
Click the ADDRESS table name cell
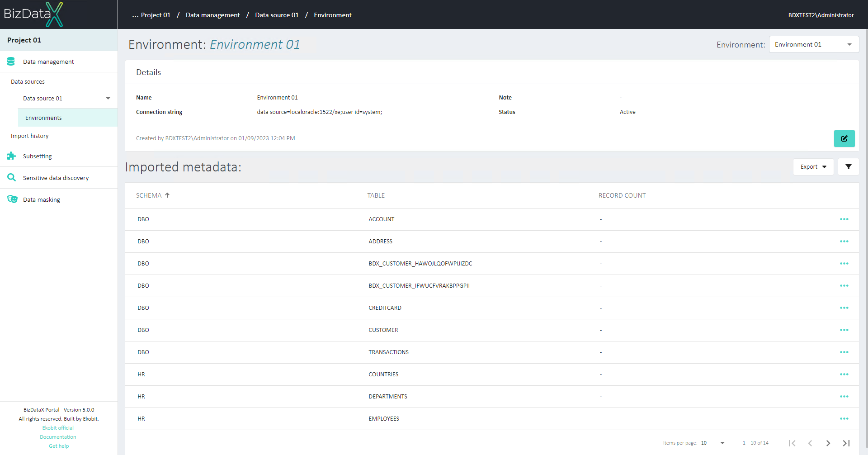pyautogui.click(x=381, y=242)
